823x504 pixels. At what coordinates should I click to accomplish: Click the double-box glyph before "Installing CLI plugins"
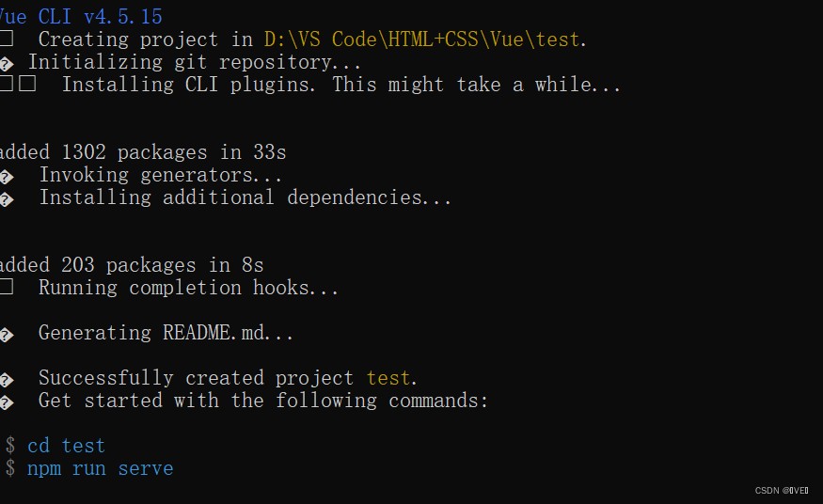click(x=18, y=85)
